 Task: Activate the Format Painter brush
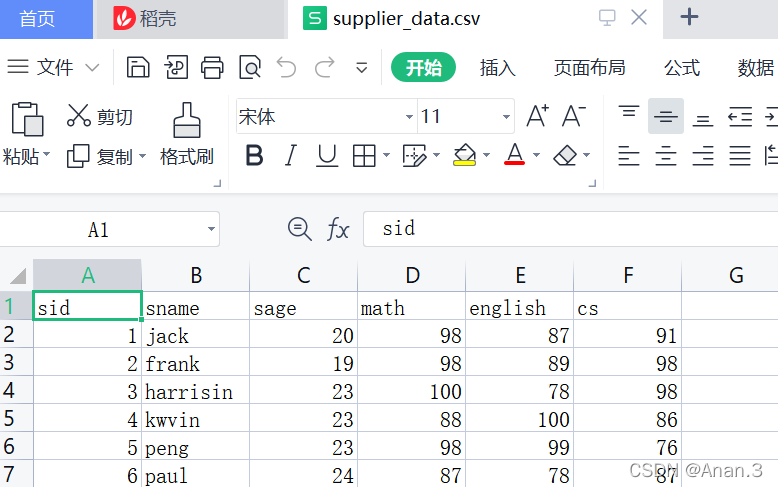187,134
